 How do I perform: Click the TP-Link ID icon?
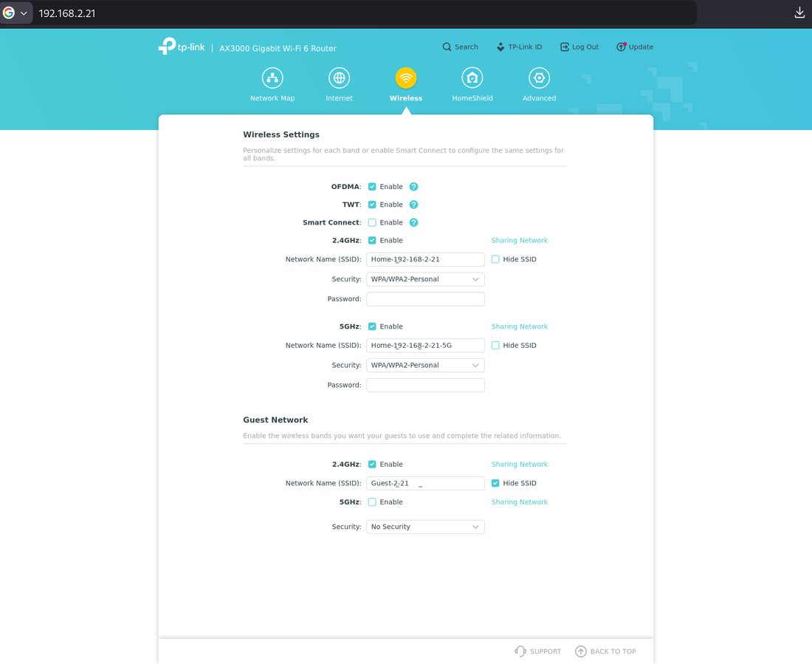(500, 47)
